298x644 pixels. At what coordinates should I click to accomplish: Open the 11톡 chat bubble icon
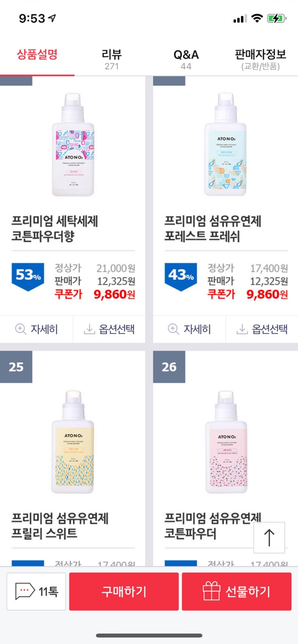tap(25, 591)
